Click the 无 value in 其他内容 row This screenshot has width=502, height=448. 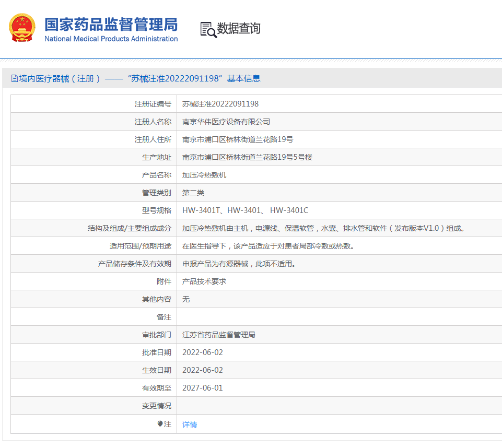point(186,299)
